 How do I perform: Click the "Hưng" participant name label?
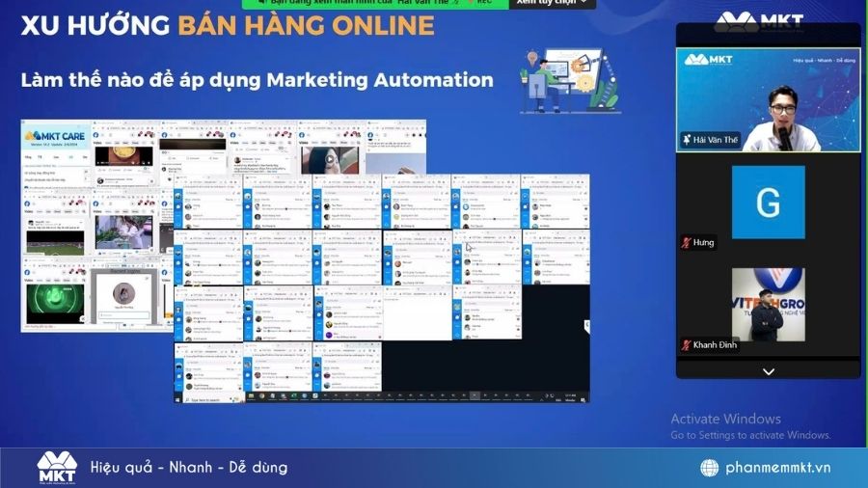click(x=704, y=242)
